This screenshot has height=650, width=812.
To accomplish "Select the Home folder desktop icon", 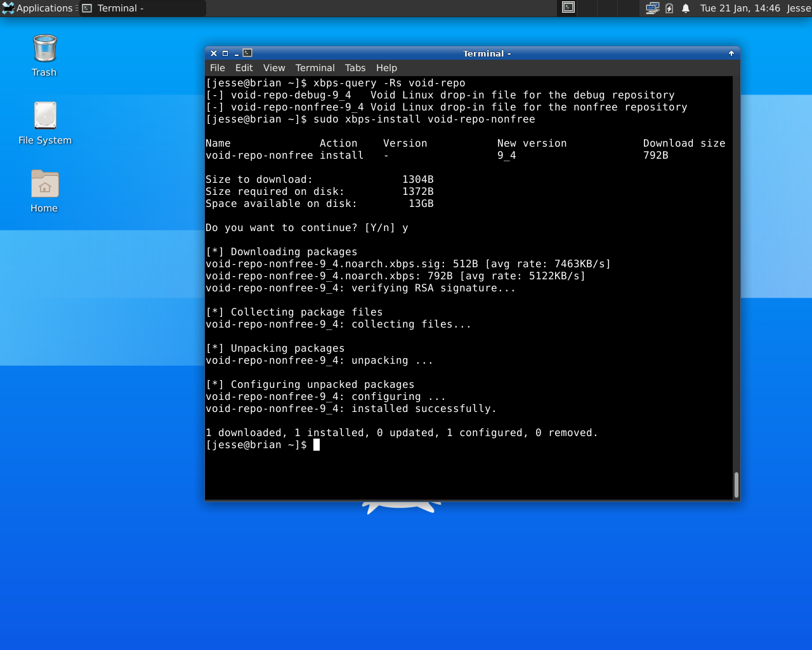I will click(44, 191).
